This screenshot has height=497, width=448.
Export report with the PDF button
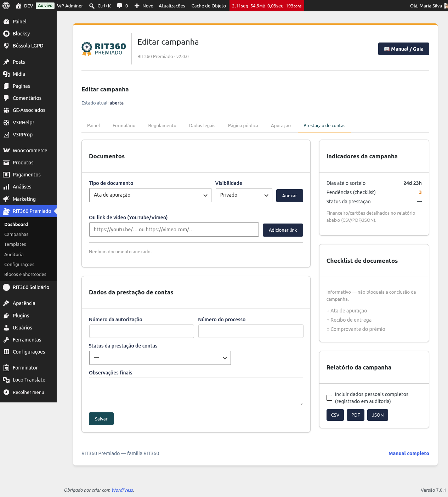[x=356, y=415]
